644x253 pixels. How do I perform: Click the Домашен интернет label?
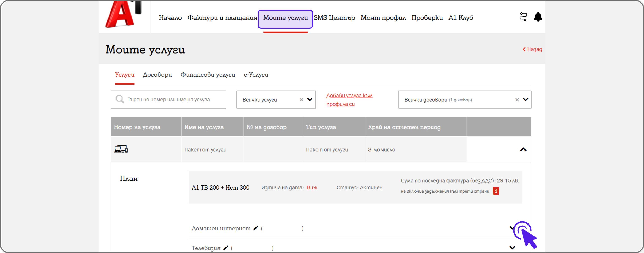(x=221, y=228)
